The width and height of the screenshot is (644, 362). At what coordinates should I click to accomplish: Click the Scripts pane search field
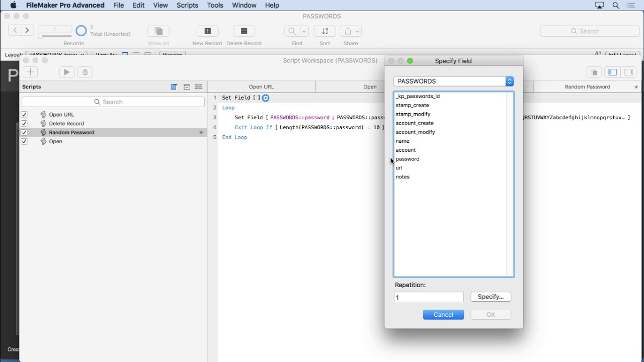point(113,102)
